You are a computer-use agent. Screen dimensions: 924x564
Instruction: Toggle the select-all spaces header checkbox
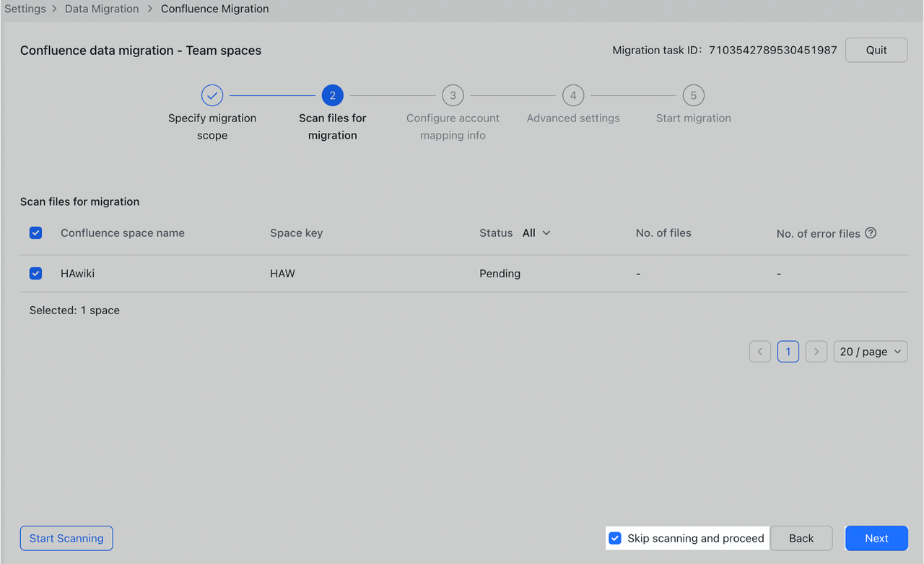[x=35, y=233]
